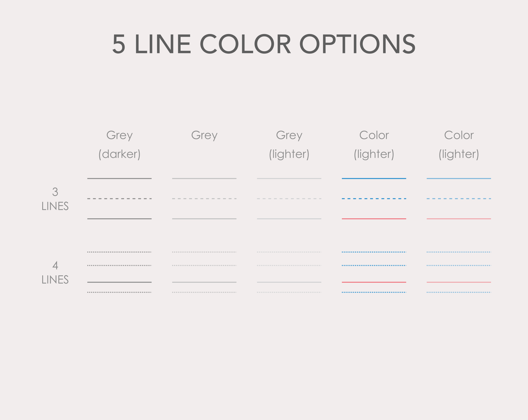The width and height of the screenshot is (528, 420).
Task: Click the bright red line in 4 LINES row
Action: (x=374, y=282)
